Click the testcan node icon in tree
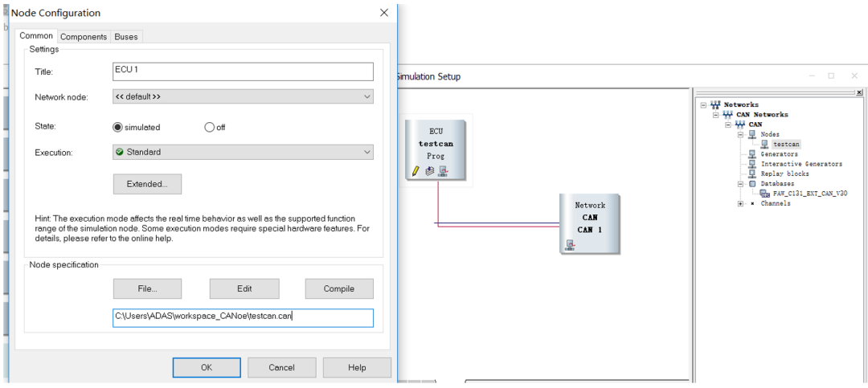868x388 pixels. click(764, 144)
